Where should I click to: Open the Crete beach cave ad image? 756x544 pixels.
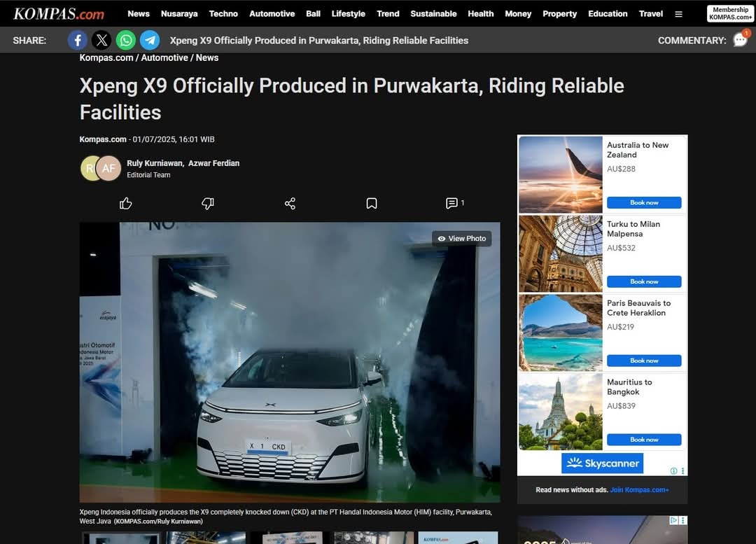(561, 333)
